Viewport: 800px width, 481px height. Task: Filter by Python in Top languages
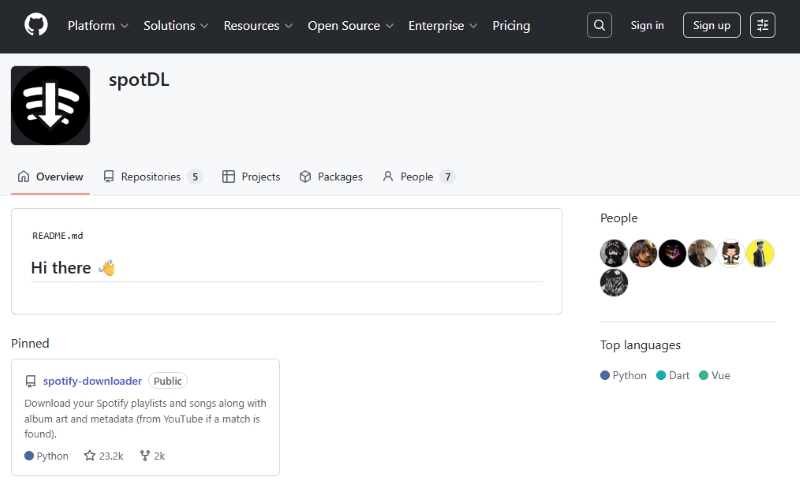pyautogui.click(x=623, y=375)
